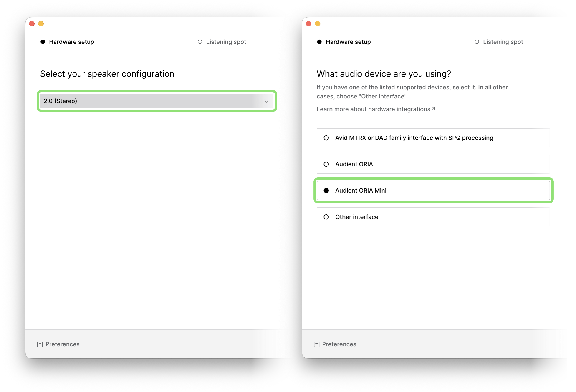Go to Listening spot step in right window
The width and height of the screenshot is (576, 392).
(499, 42)
